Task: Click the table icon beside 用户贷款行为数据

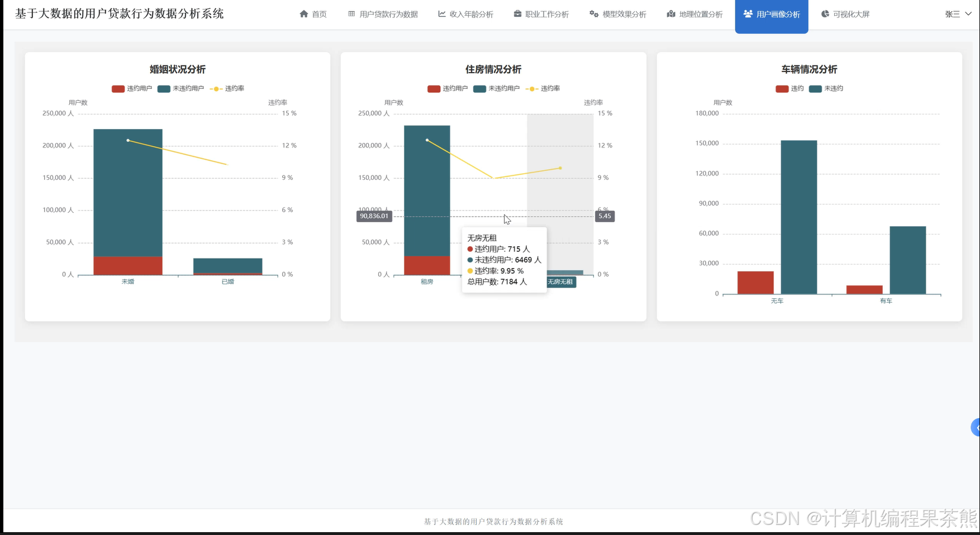Action: (351, 14)
